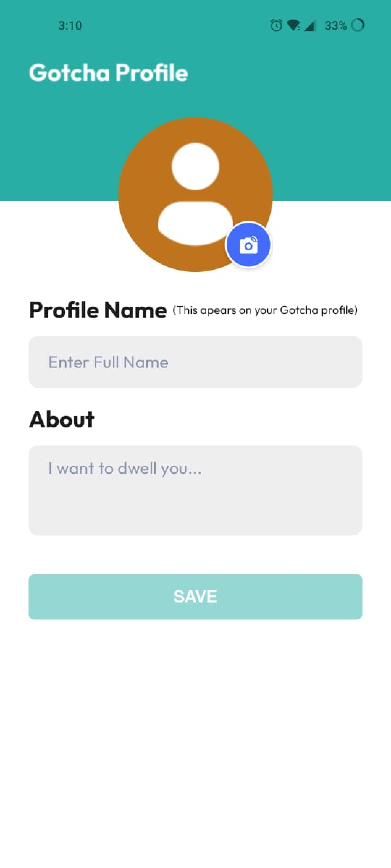The image size is (391, 868).
Task: Click the SAVE button
Action: point(195,597)
